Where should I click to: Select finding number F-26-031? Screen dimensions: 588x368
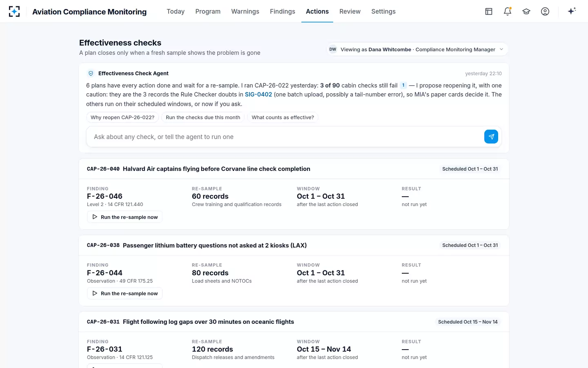tap(105, 349)
